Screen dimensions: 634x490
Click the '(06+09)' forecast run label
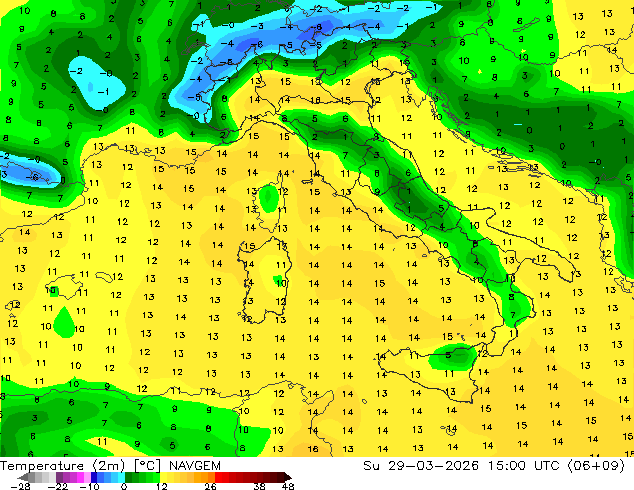[x=596, y=466]
